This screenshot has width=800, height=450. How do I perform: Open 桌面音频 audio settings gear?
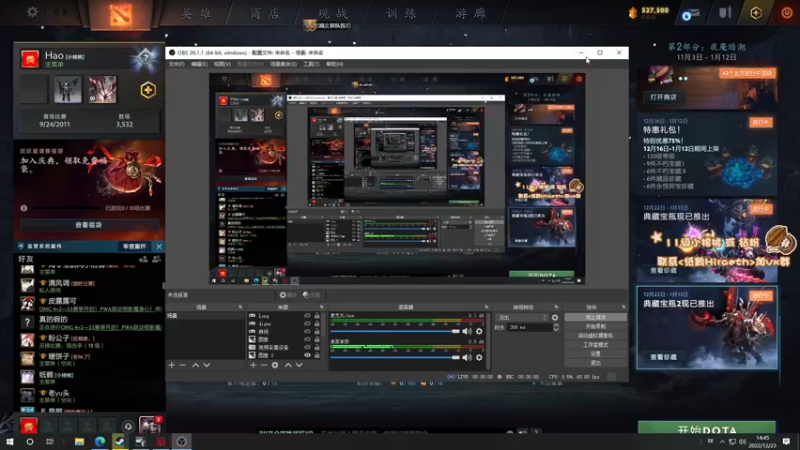coord(479,358)
